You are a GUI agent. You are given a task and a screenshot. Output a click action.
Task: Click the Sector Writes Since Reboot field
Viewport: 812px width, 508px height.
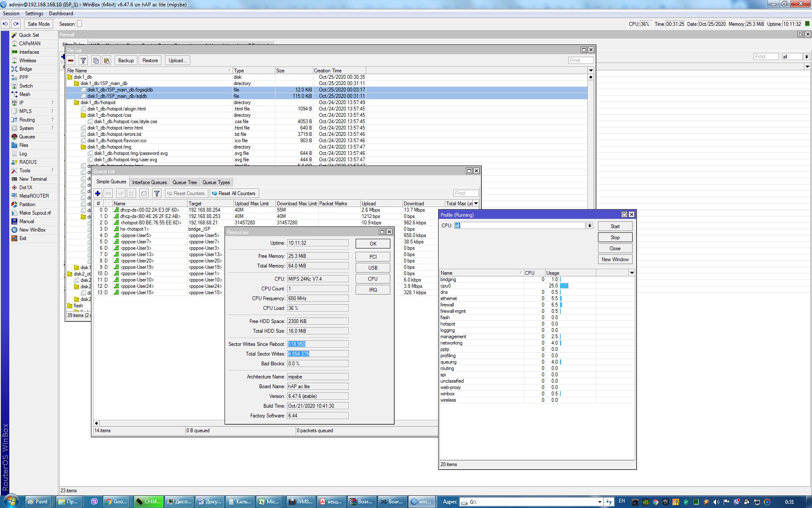pyautogui.click(x=318, y=344)
